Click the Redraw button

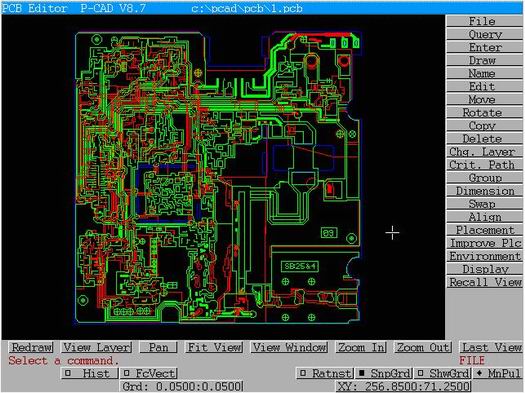coord(32,347)
